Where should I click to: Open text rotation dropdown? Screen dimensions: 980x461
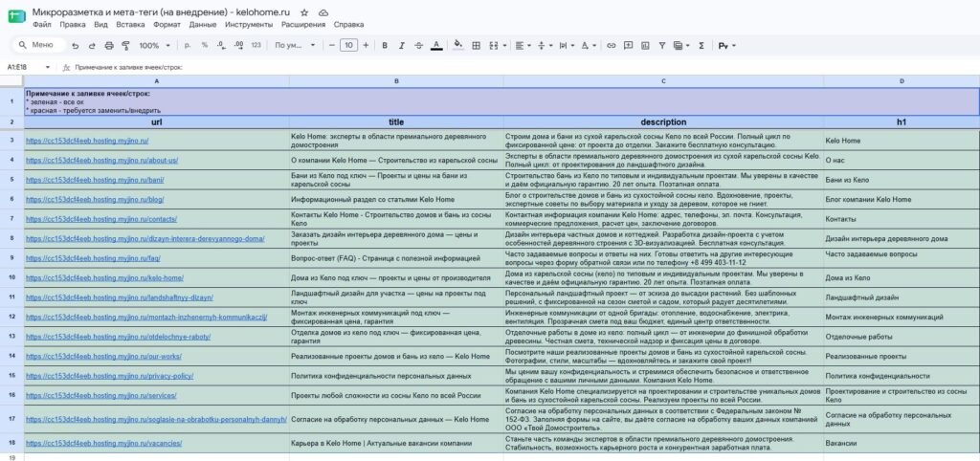(x=588, y=46)
